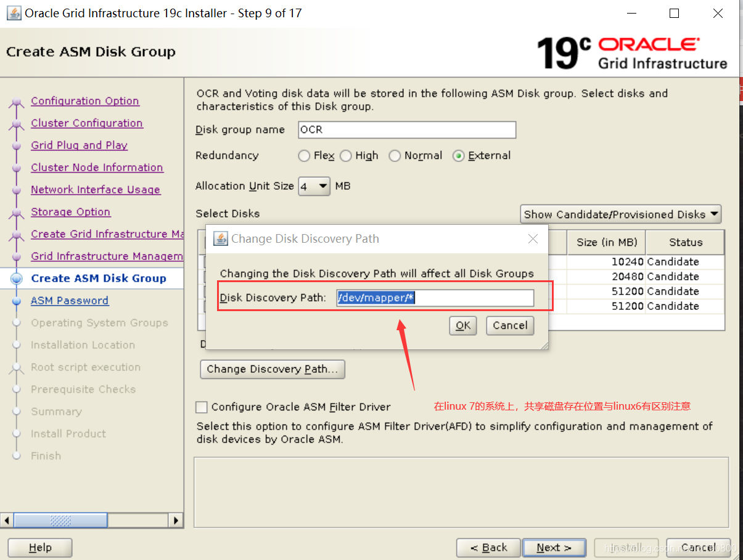Click the Help button
Viewport: 743px width, 560px height.
[40, 548]
